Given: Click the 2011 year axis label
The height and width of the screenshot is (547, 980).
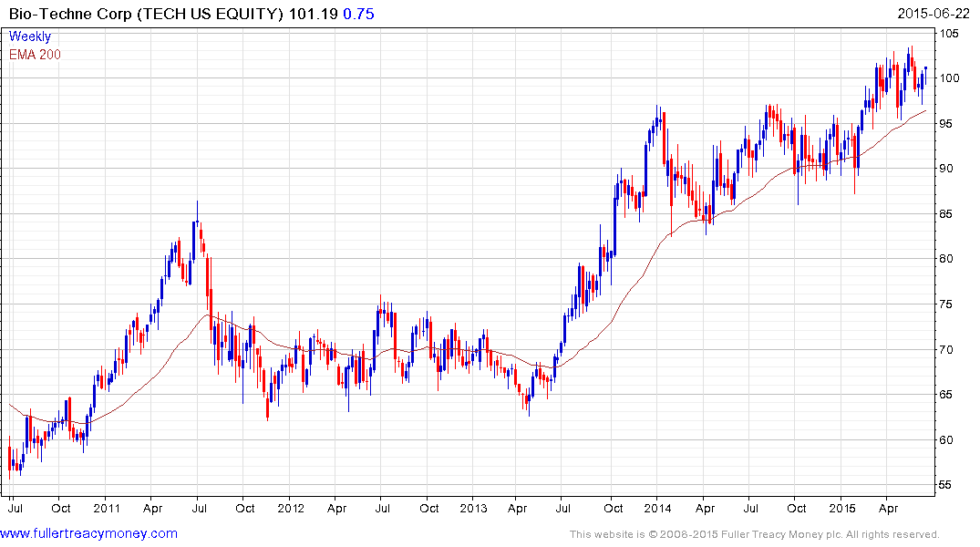Looking at the screenshot, I should coord(107,508).
